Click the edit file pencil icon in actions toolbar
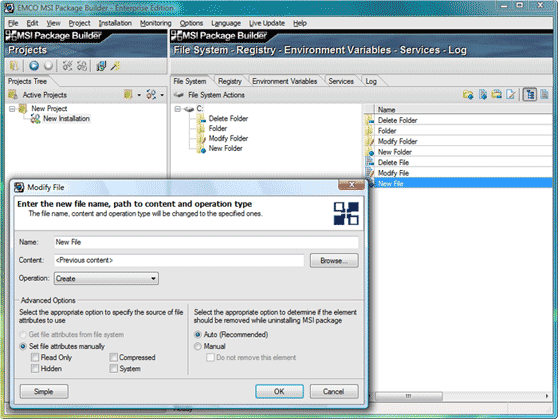Viewport: 558px width, 419px height. pyautogui.click(x=511, y=95)
